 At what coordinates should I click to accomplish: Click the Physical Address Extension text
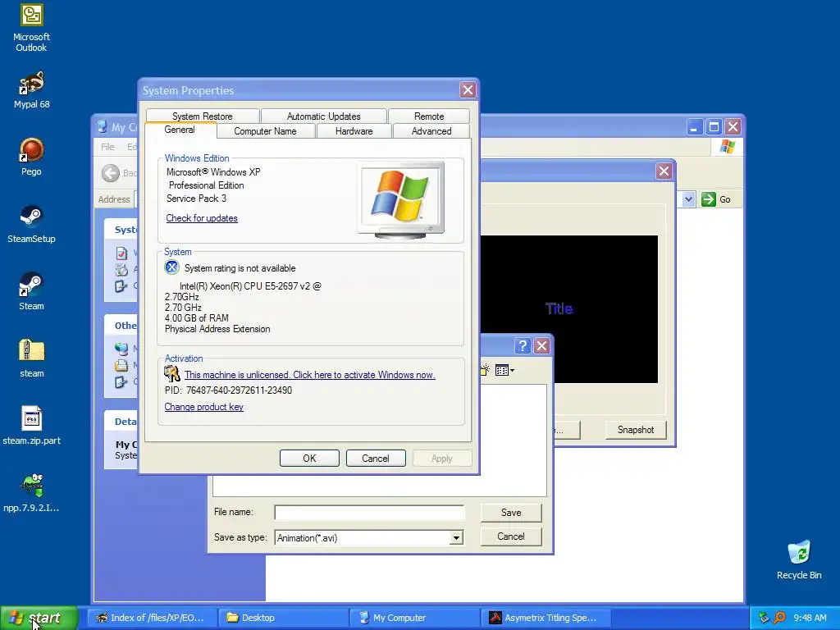(217, 329)
